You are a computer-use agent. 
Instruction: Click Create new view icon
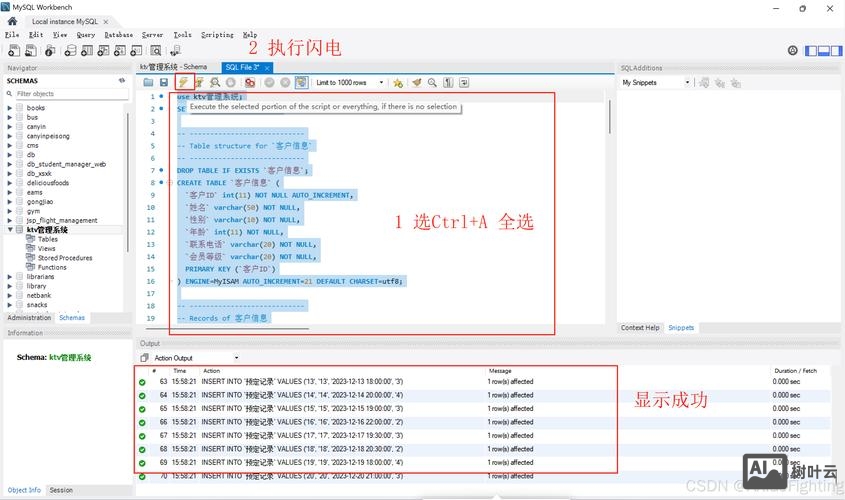click(x=103, y=51)
